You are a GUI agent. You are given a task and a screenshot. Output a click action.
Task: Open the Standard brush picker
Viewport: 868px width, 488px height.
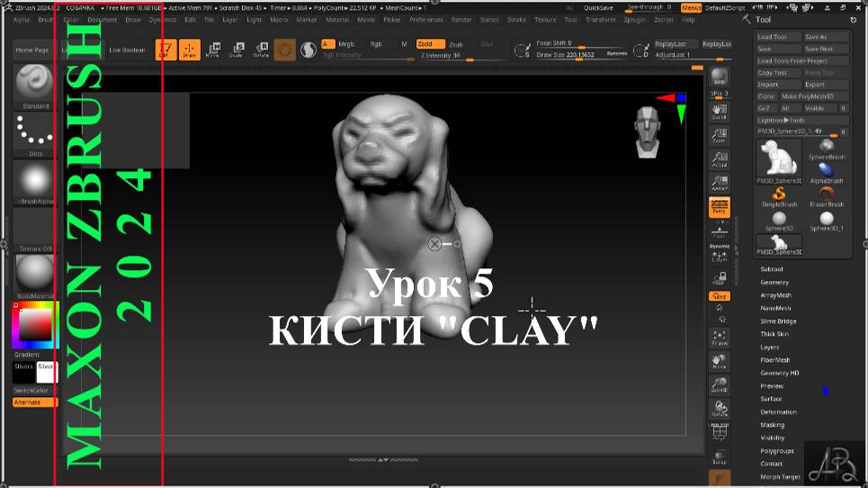tap(35, 87)
